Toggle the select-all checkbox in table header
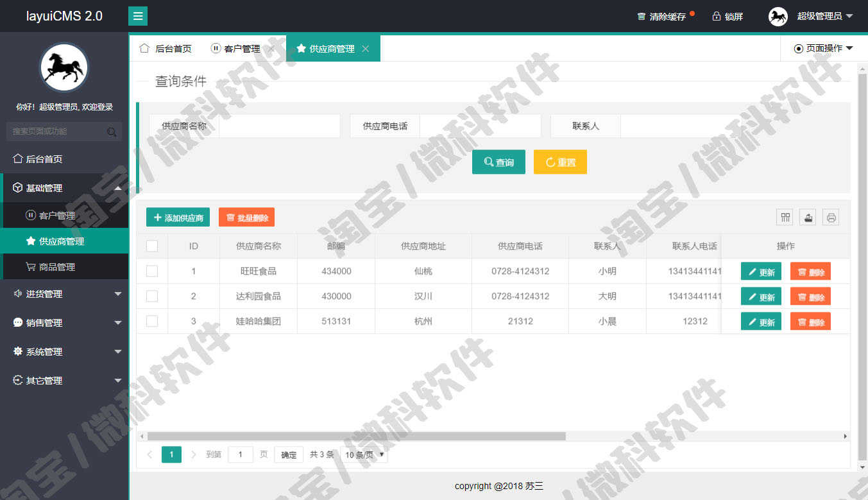This screenshot has width=868, height=500. point(152,246)
